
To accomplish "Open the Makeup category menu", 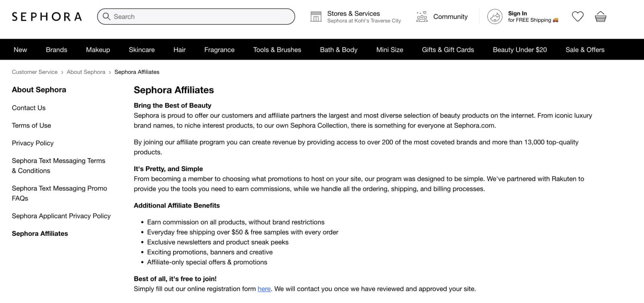I will pos(98,49).
